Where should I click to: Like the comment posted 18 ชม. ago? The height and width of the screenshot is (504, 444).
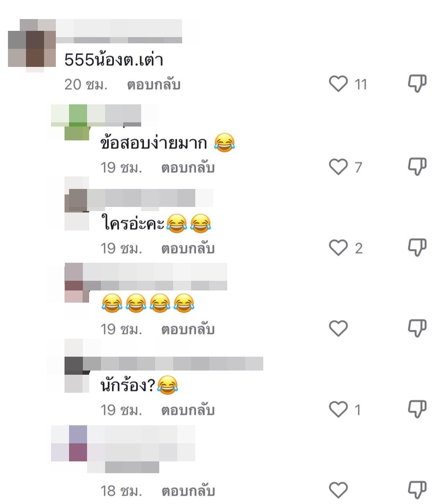click(x=338, y=490)
